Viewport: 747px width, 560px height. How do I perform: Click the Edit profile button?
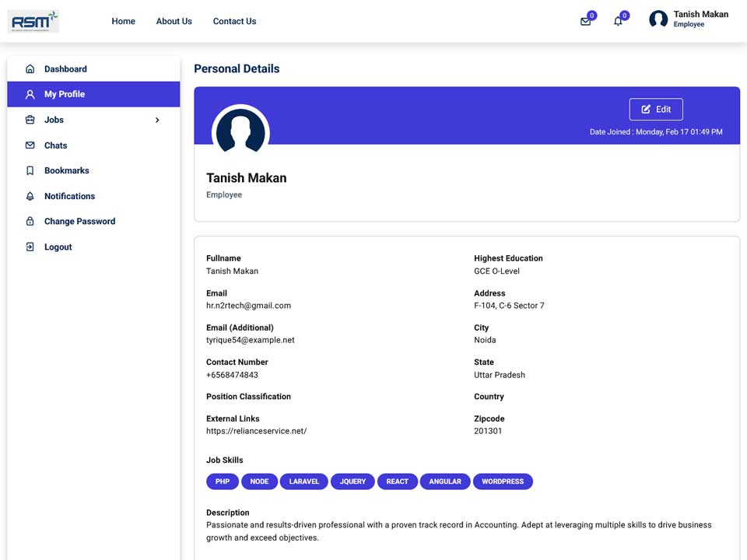[656, 110]
